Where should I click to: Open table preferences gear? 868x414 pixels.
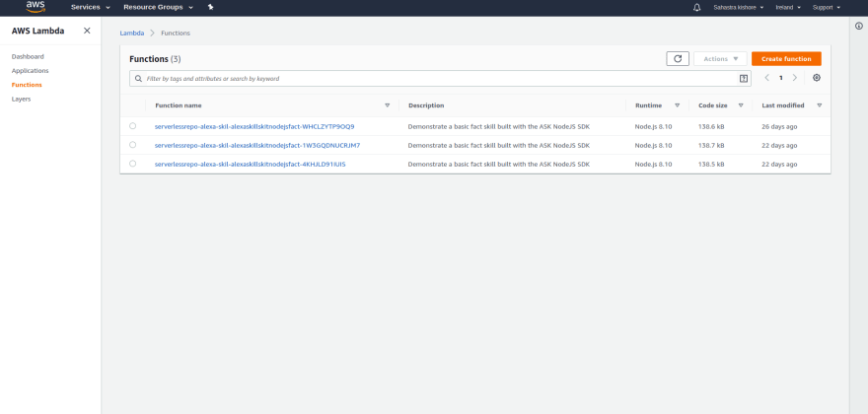click(x=817, y=78)
